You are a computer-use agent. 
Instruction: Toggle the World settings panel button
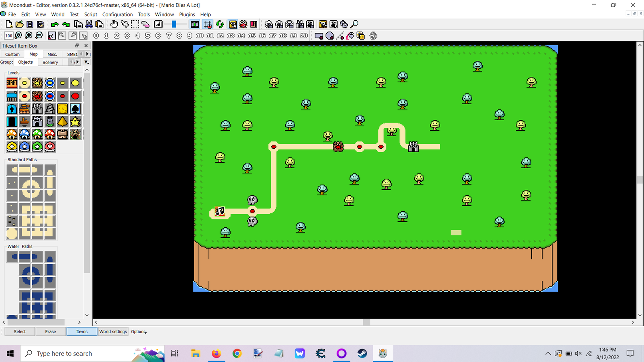point(113,331)
